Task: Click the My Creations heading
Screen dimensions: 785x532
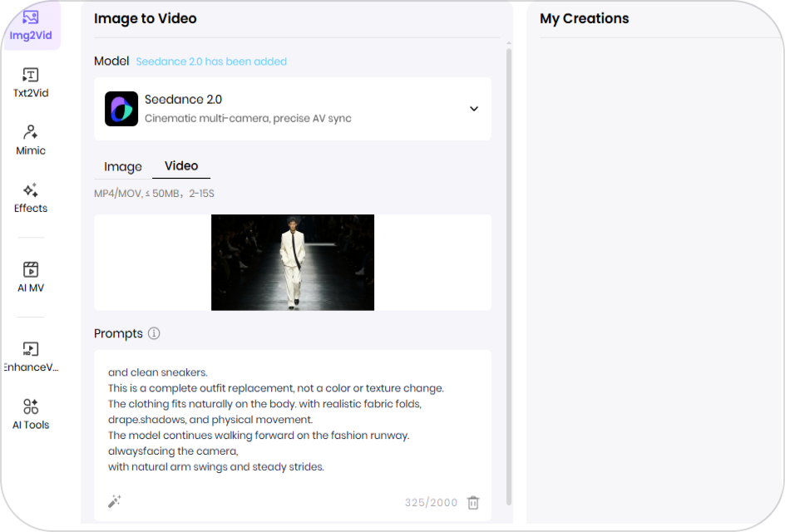Action: (585, 18)
